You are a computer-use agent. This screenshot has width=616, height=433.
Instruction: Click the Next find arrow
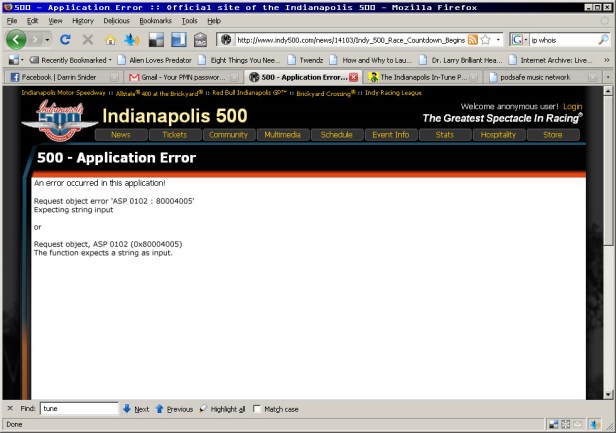pos(134,409)
